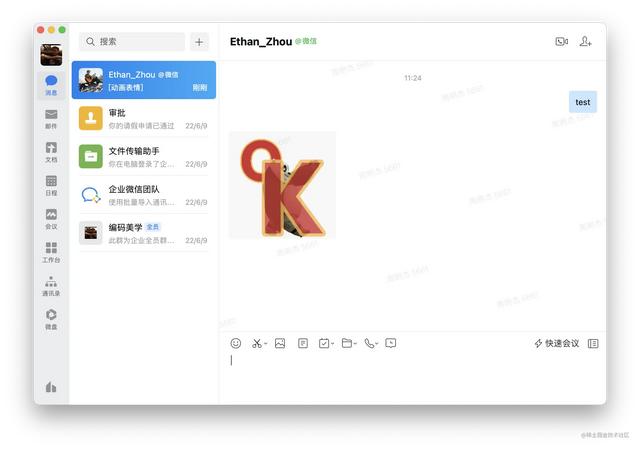Click the screenshot scissors icon

256,343
